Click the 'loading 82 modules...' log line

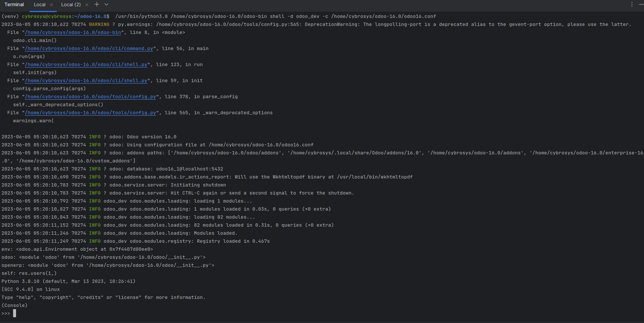click(128, 217)
